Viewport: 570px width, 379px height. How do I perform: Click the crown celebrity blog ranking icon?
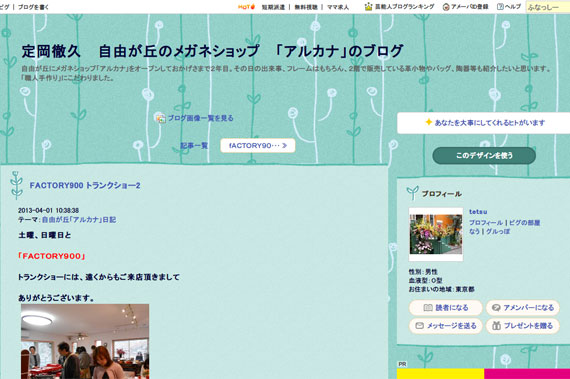(x=368, y=7)
